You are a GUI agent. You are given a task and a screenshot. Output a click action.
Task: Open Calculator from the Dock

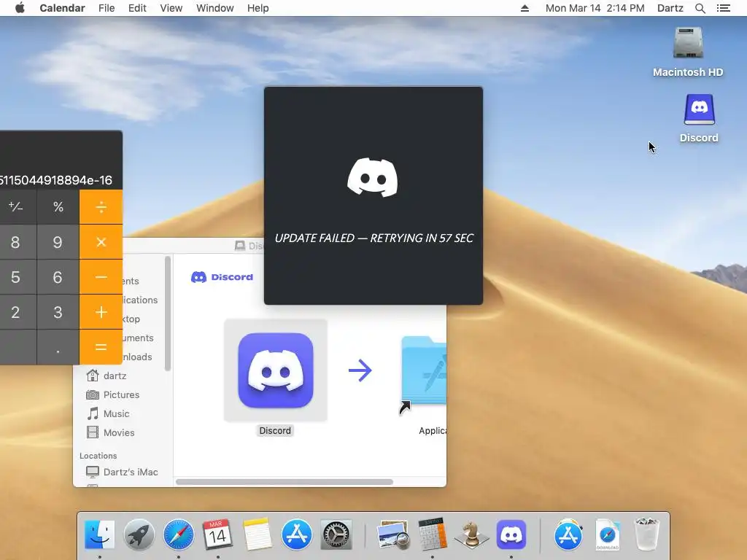point(433,534)
